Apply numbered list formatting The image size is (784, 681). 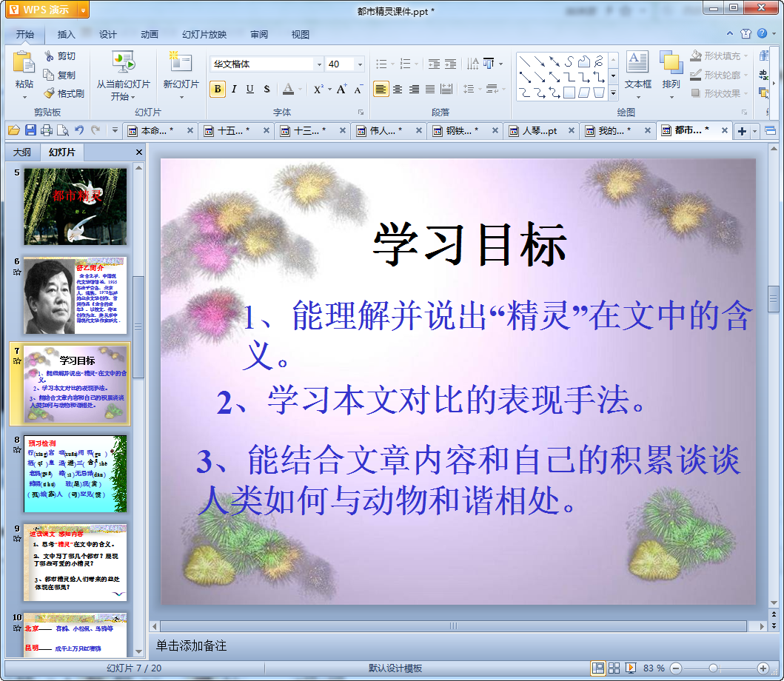click(x=406, y=64)
